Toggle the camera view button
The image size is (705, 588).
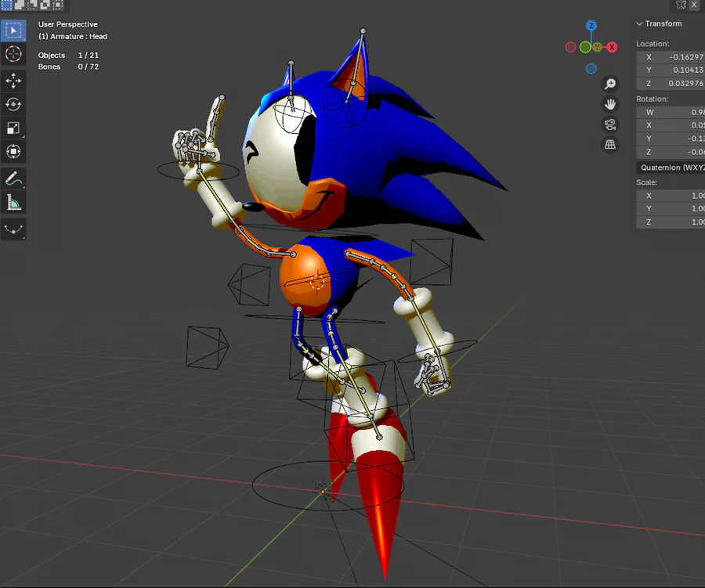[x=610, y=124]
